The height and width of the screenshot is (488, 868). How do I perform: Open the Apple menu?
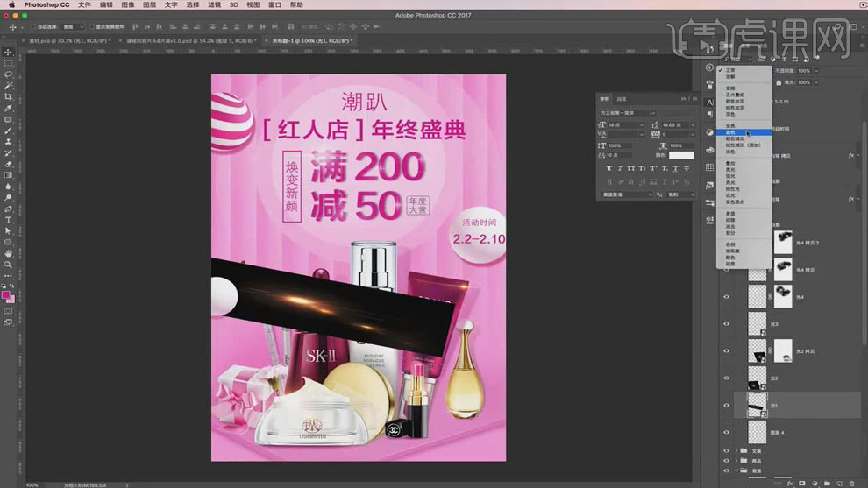(x=11, y=4)
